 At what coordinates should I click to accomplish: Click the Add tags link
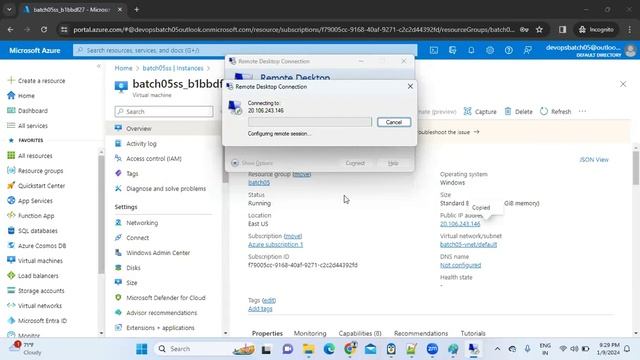260,309
